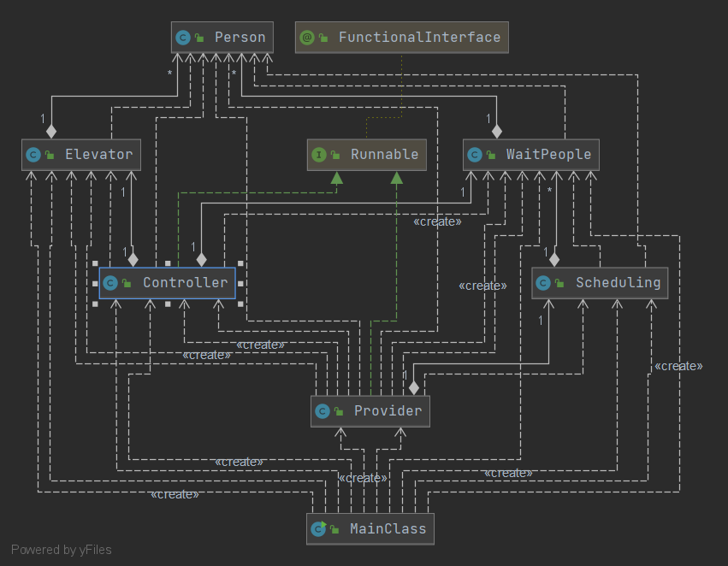Viewport: 728px width, 566px height.
Task: Select the FunctionalInterface annotation node
Action: pyautogui.click(x=401, y=37)
